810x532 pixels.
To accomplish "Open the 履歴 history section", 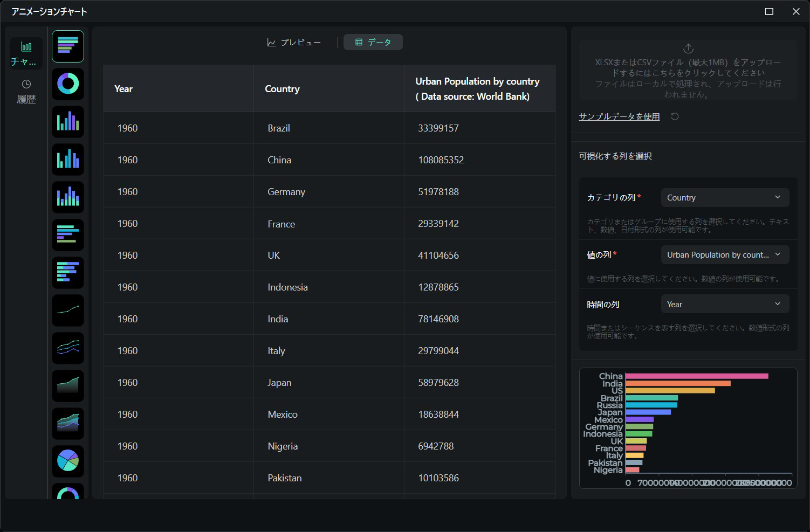I will pyautogui.click(x=26, y=92).
